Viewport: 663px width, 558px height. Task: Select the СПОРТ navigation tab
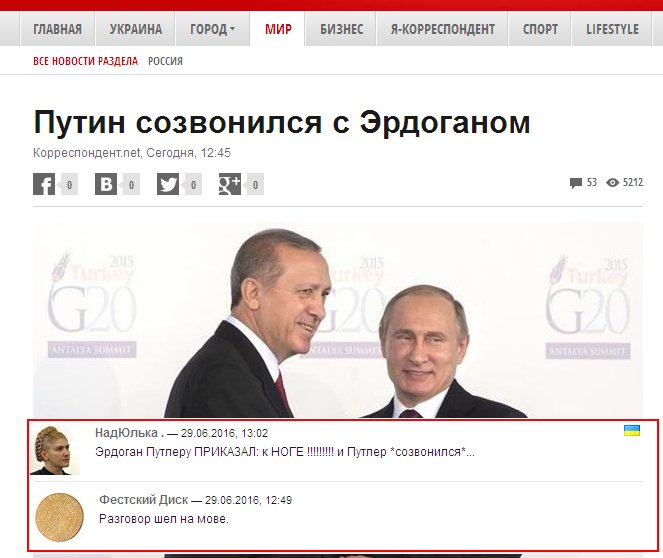click(x=540, y=29)
